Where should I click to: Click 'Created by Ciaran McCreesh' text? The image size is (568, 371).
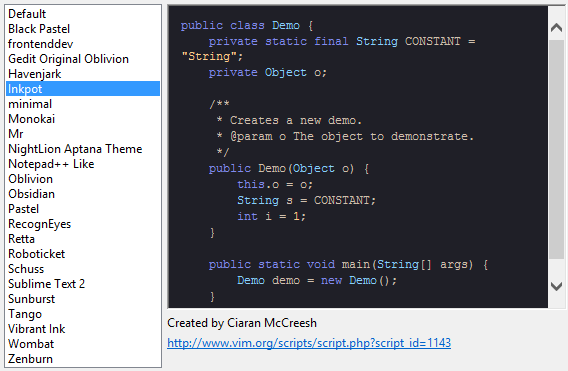pos(242,323)
